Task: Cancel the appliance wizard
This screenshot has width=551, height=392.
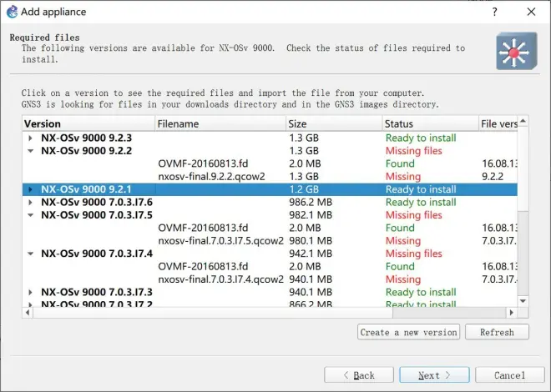Action: 510,375
